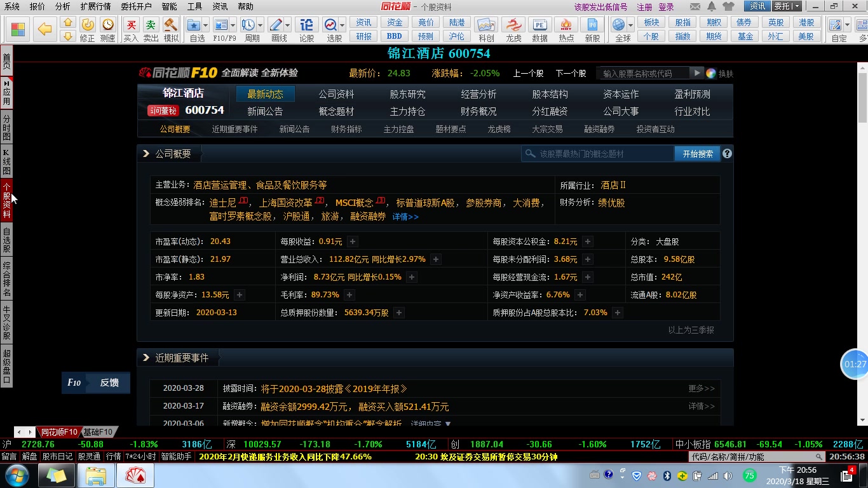Open the 工具 menu
Viewport: 868px width, 488px height.
[194, 6]
